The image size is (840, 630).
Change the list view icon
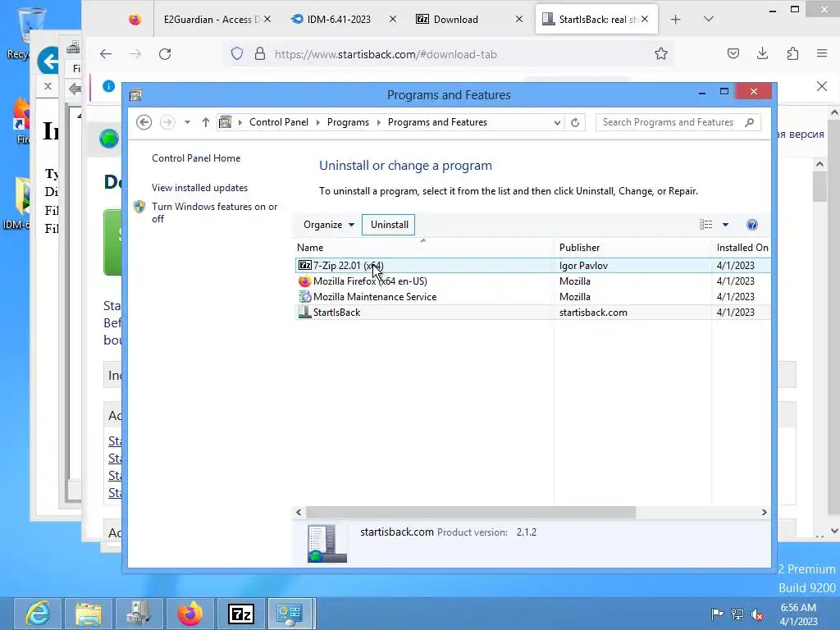(706, 225)
